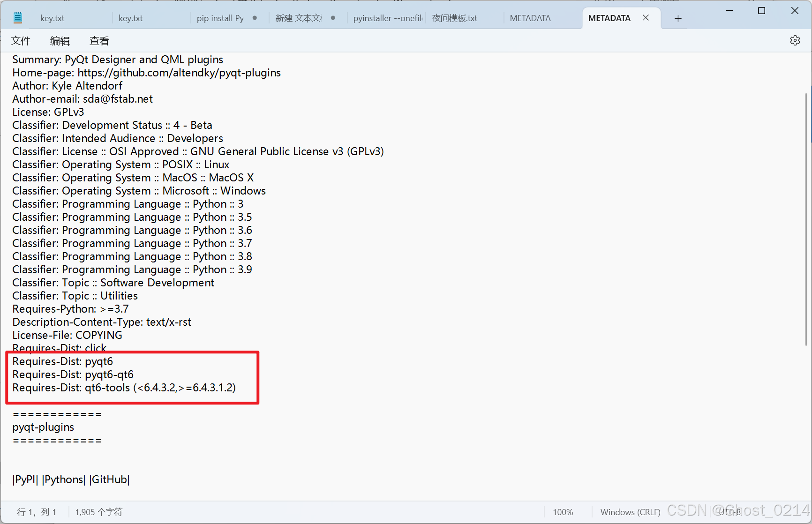
Task: Add a new tab with plus button
Action: click(x=678, y=18)
